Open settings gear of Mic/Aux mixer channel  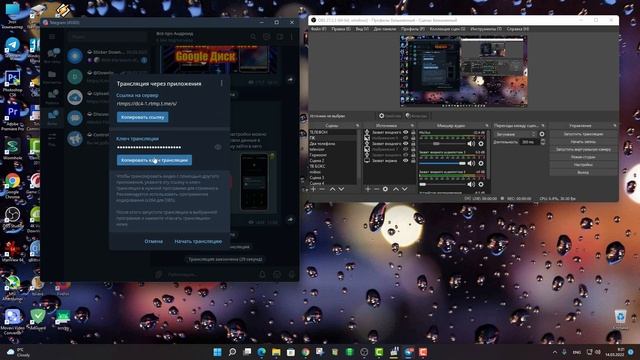[481, 144]
